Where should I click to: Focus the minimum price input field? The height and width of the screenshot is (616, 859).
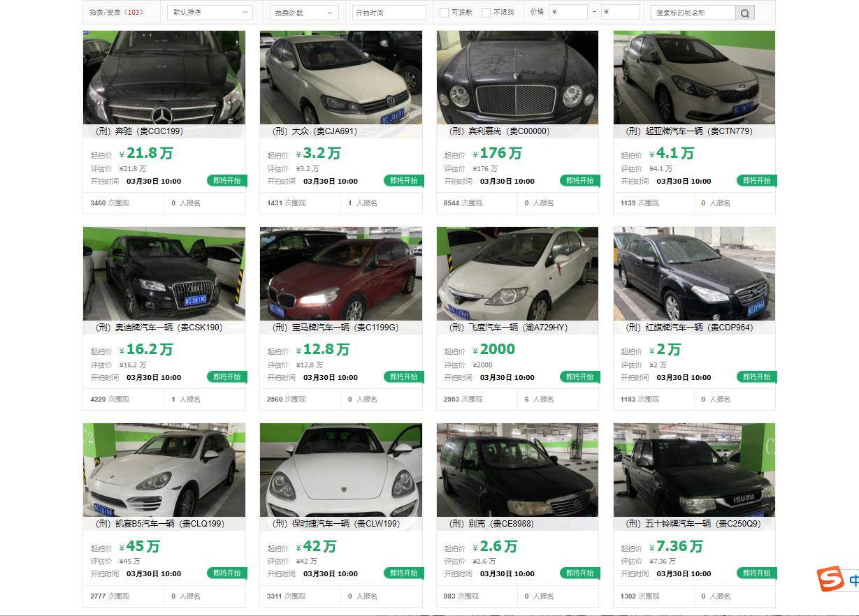click(568, 12)
